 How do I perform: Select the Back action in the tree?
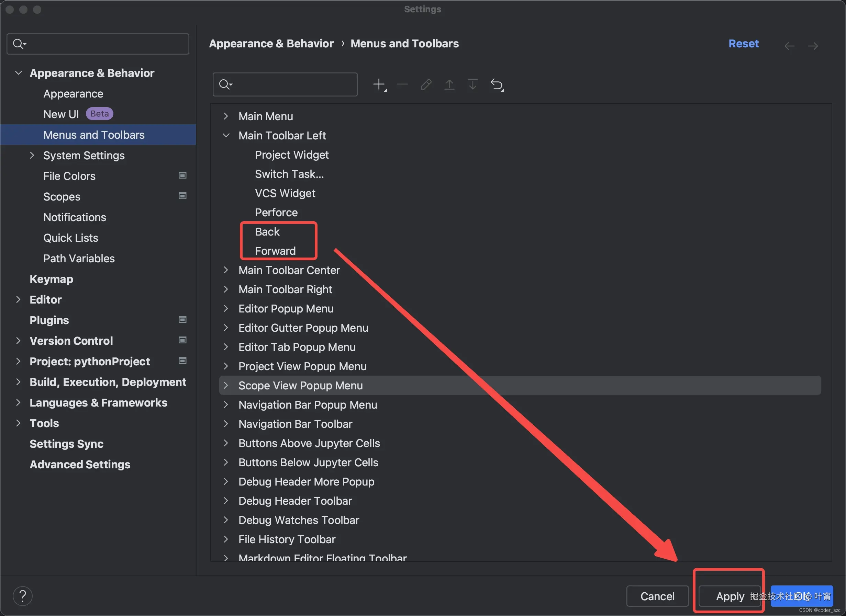(267, 231)
